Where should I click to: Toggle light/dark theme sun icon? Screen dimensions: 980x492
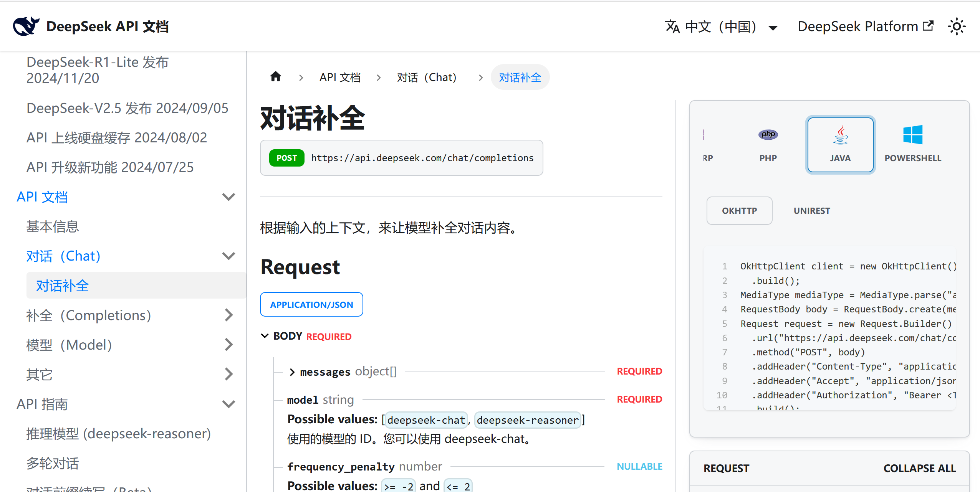(957, 26)
